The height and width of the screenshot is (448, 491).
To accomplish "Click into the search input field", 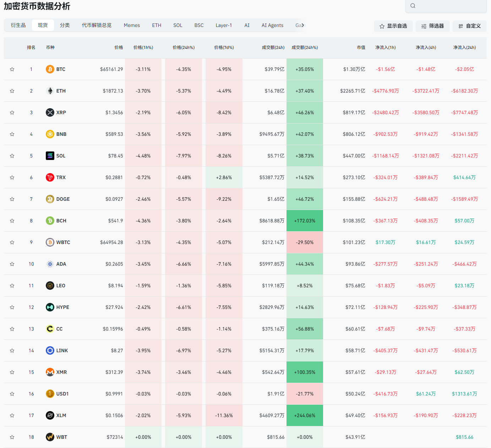I will 449,6.
